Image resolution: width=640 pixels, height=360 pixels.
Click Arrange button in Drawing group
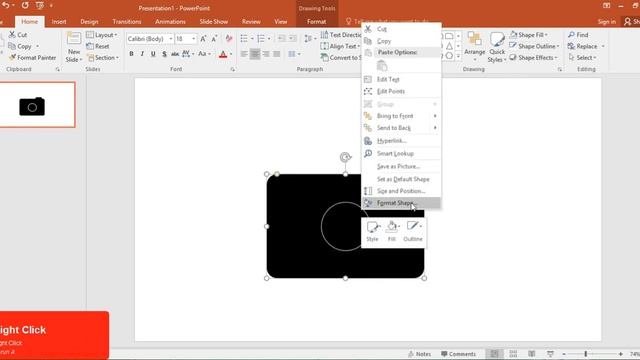[x=474, y=47]
